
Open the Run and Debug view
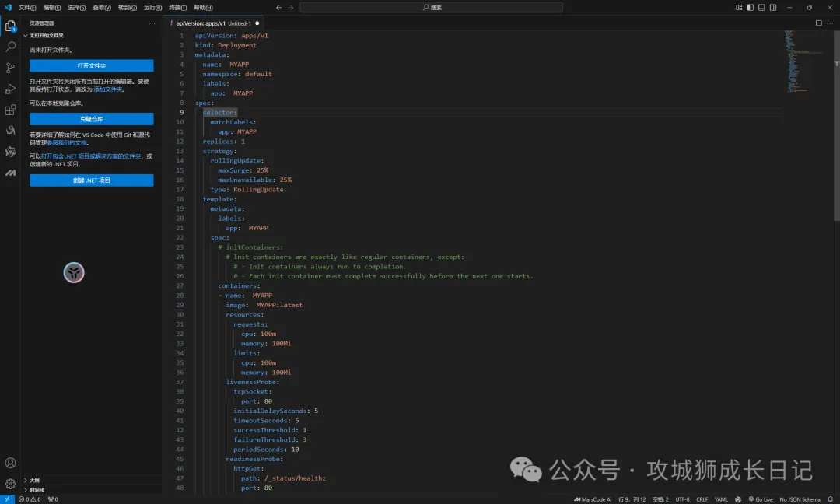tap(10, 89)
